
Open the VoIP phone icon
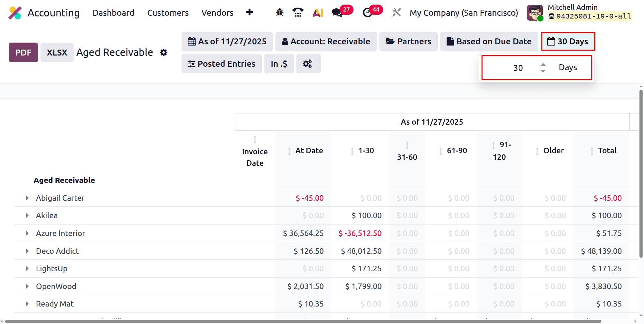pos(298,13)
